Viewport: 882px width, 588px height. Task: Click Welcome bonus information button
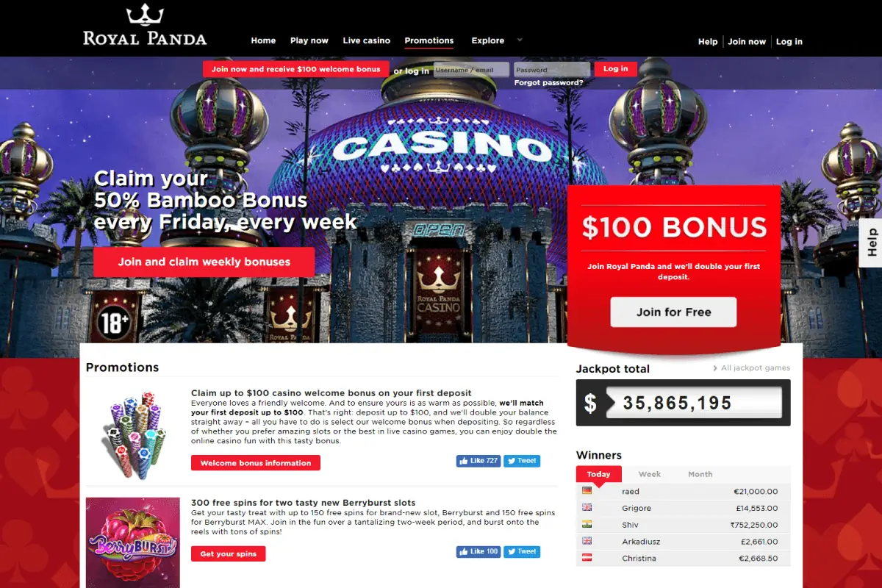(256, 463)
